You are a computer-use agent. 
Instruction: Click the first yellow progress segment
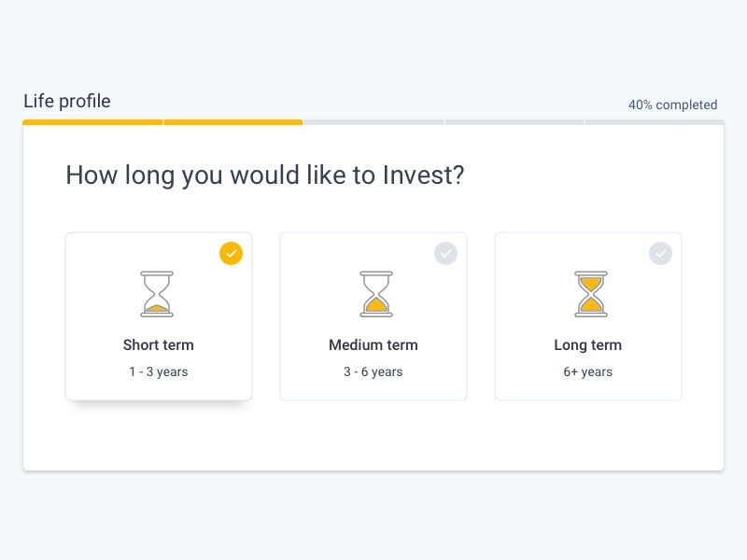pos(92,122)
